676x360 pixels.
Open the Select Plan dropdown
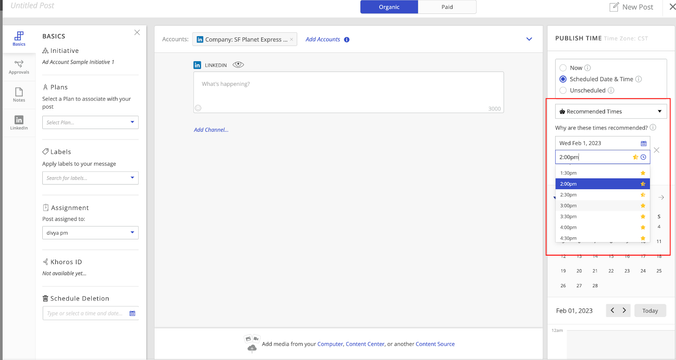click(x=90, y=122)
